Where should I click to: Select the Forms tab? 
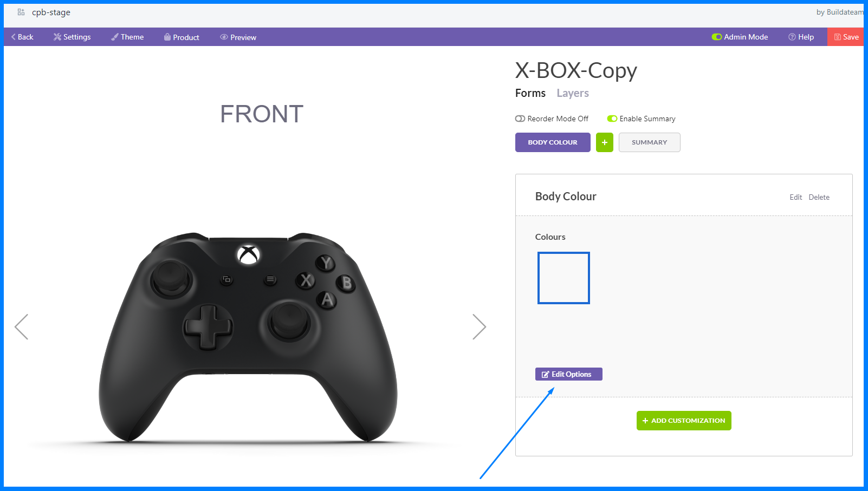pyautogui.click(x=530, y=93)
